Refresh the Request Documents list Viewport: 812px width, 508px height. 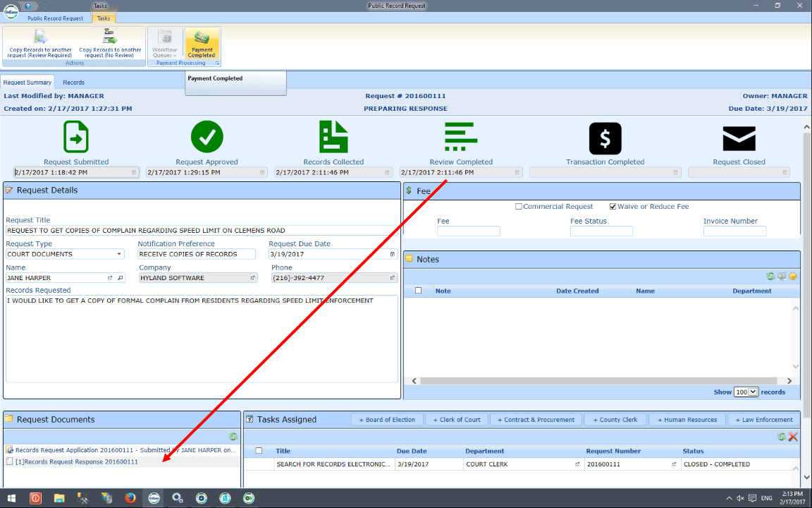[x=233, y=437]
